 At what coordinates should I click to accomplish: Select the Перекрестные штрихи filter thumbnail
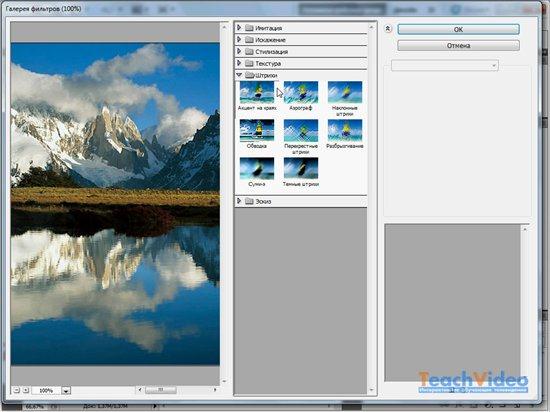[x=301, y=130]
